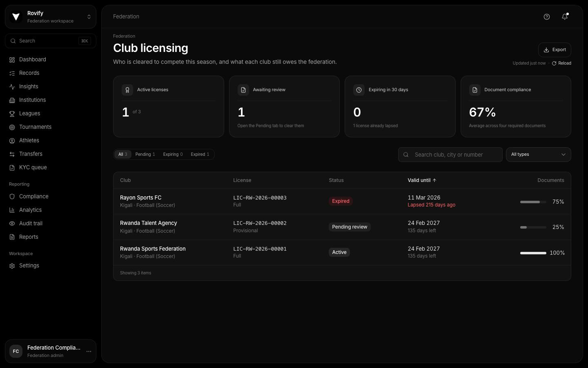Click the Insights sidebar icon
Viewport: 588px width, 368px height.
12,87
